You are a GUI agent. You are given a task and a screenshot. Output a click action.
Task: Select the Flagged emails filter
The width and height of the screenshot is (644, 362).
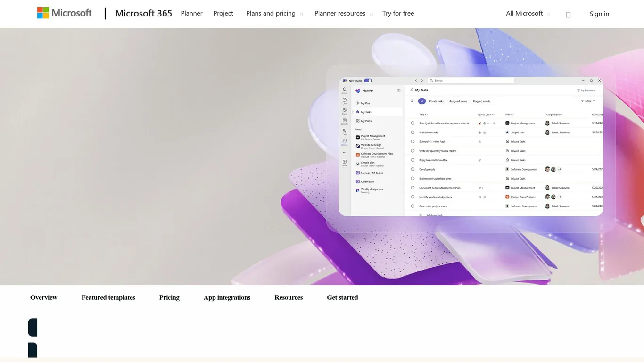click(x=481, y=101)
